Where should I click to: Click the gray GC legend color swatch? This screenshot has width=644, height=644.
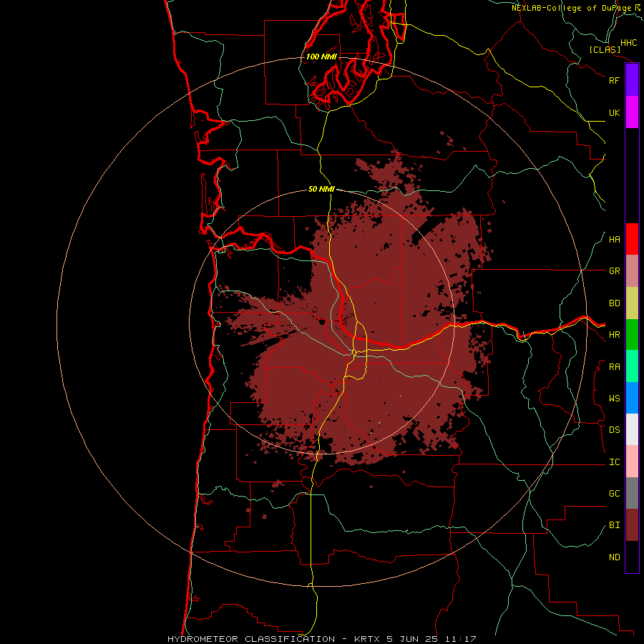(x=632, y=493)
